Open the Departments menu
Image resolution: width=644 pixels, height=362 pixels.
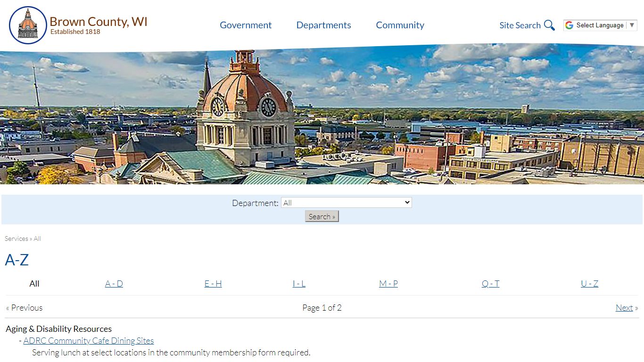[x=323, y=25]
